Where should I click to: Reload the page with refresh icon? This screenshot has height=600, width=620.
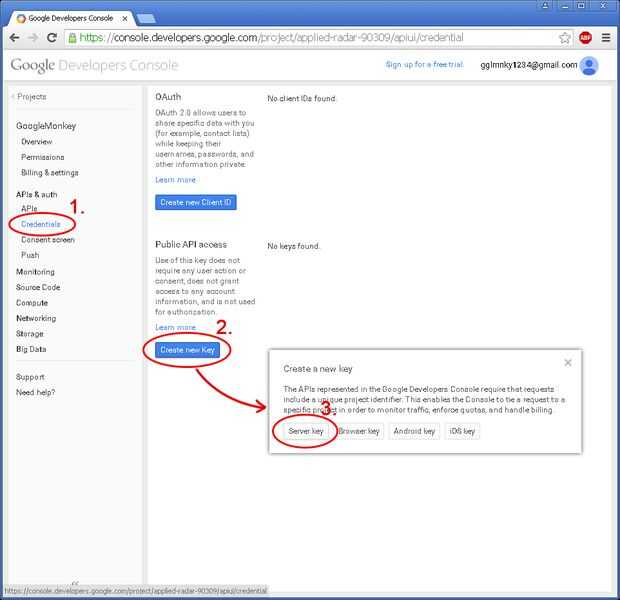52,38
